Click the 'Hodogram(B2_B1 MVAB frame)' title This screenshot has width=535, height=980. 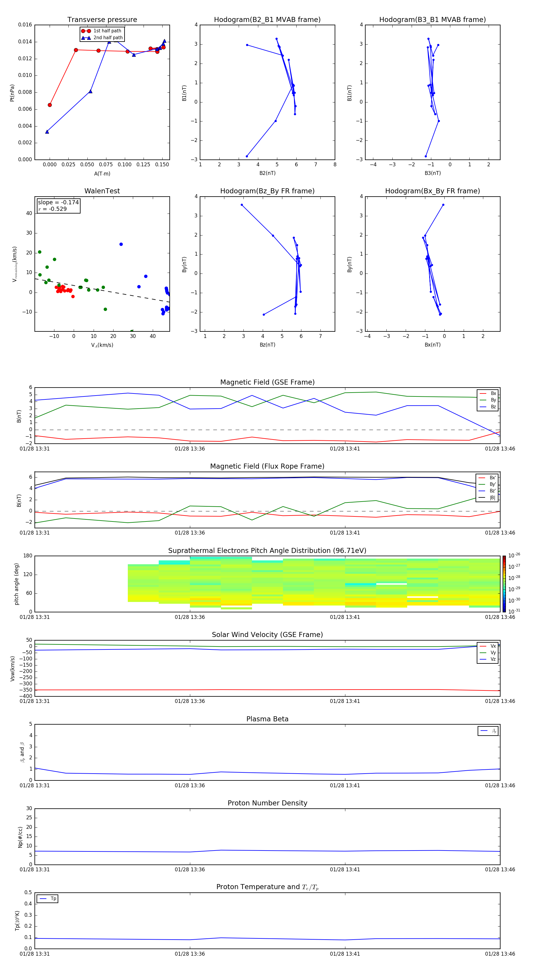pyautogui.click(x=267, y=20)
